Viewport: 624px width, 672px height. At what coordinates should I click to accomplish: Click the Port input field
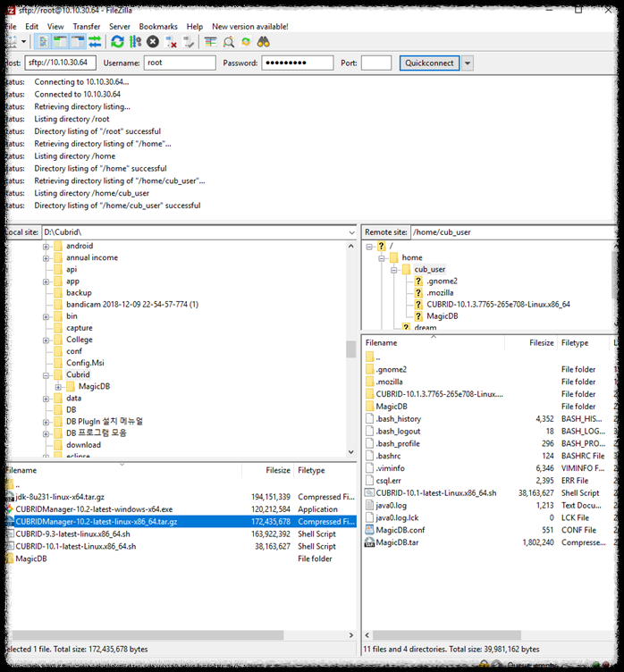[376, 63]
